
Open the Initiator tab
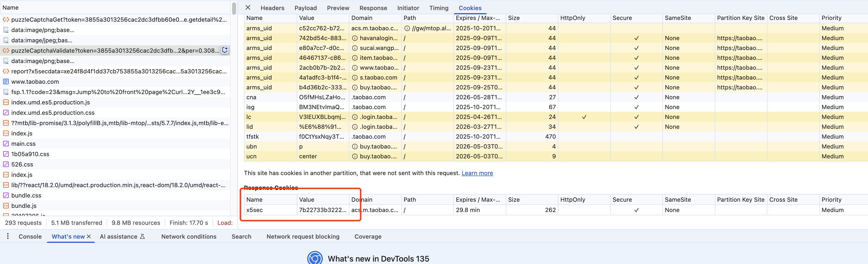(x=408, y=8)
